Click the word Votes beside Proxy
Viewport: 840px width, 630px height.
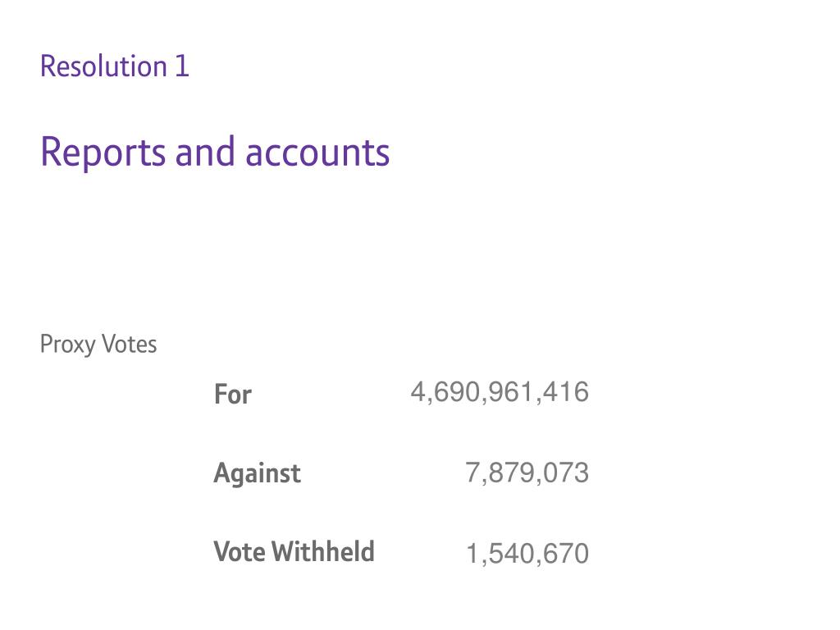tap(130, 345)
